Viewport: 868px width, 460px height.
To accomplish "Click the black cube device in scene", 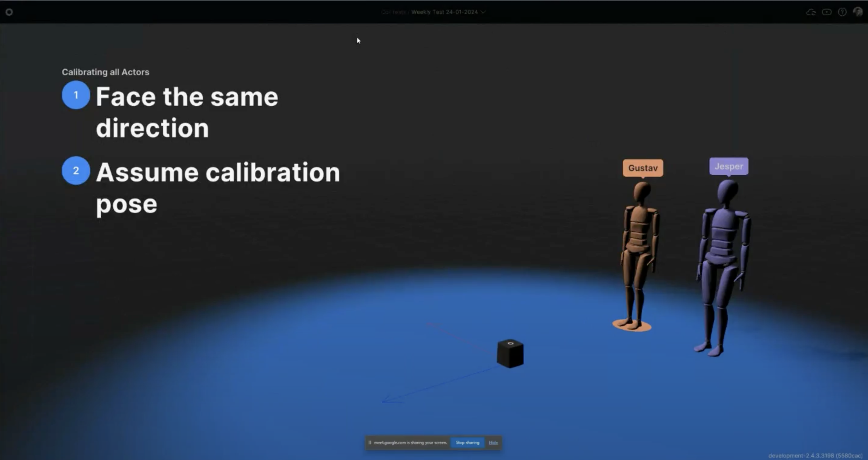I will [510, 353].
